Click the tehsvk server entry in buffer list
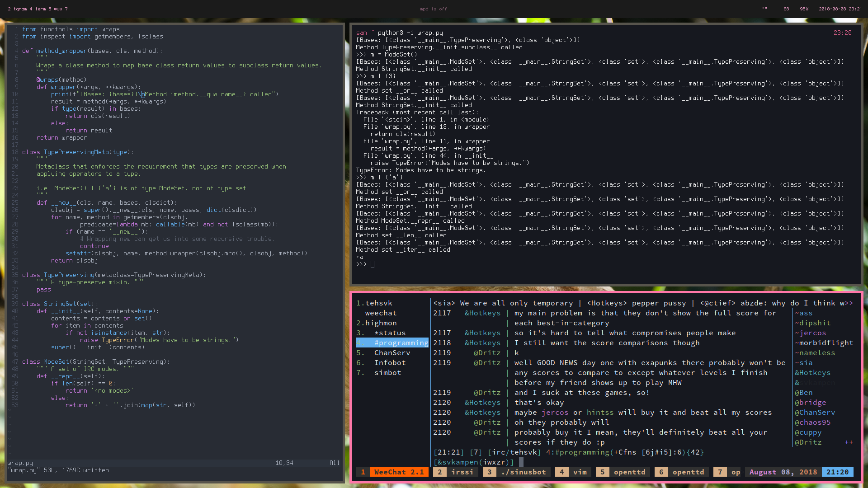The height and width of the screenshot is (488, 868). click(378, 303)
